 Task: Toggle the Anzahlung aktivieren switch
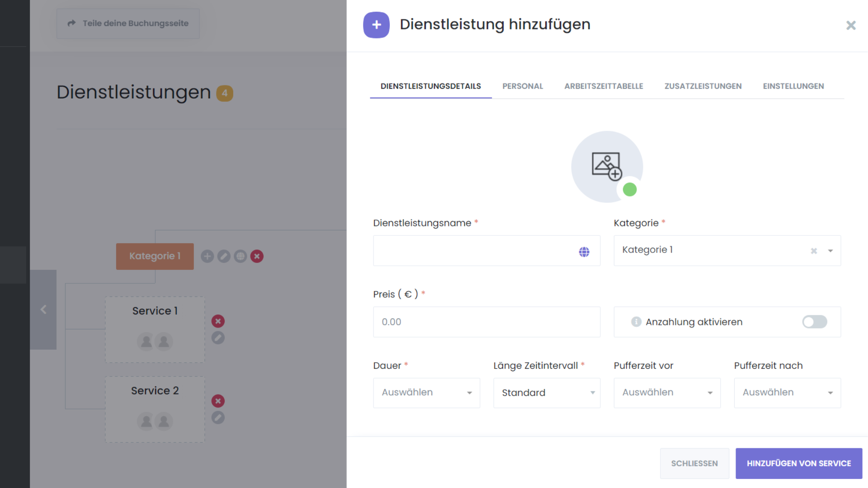[814, 322]
